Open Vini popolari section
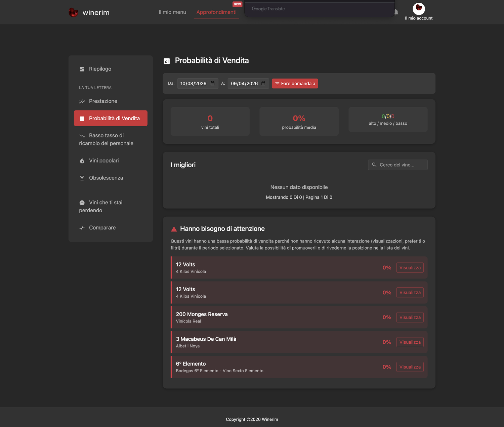 tap(111, 161)
